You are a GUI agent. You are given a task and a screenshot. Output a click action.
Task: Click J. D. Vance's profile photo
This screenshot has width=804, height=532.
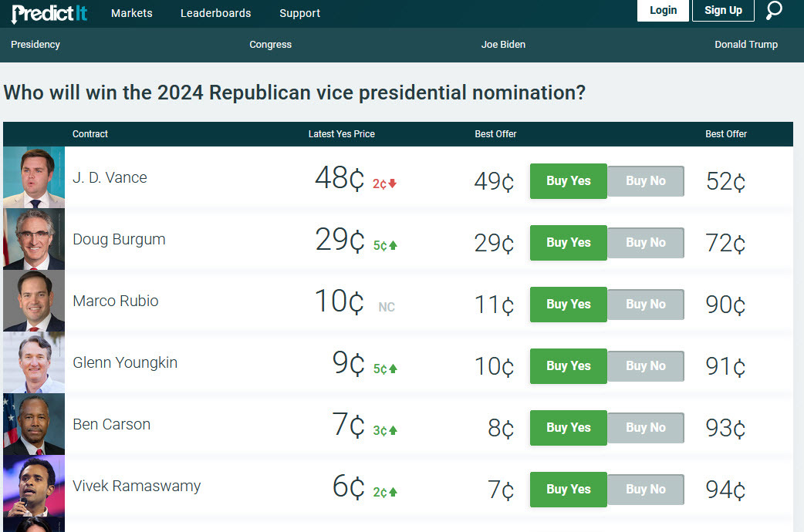33,177
